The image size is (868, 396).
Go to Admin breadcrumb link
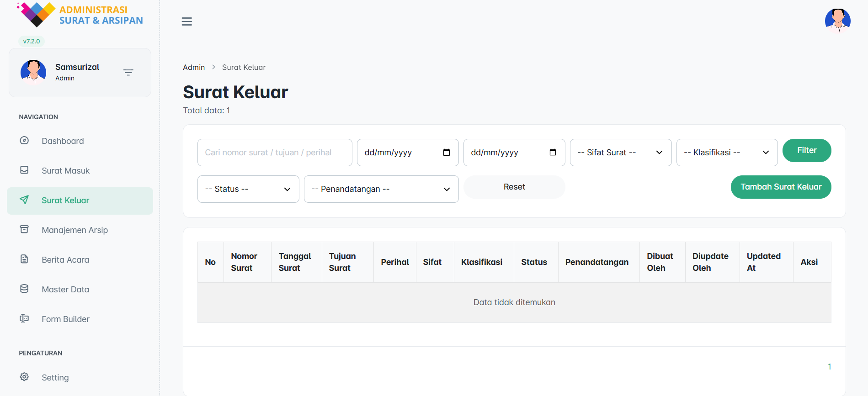(x=194, y=68)
